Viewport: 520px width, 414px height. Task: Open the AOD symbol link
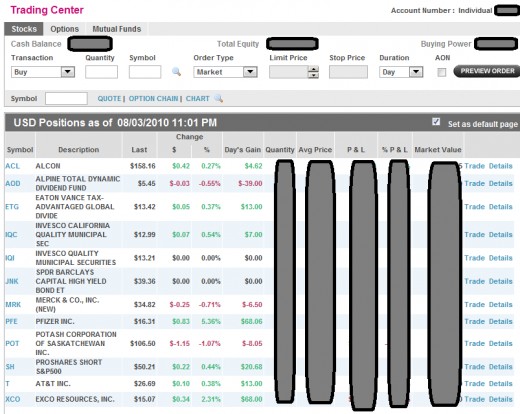(13, 183)
